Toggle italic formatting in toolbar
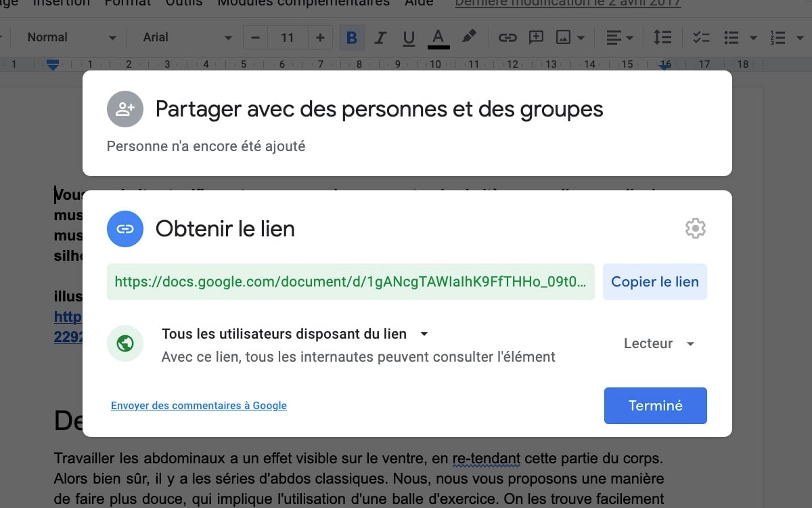This screenshot has height=508, width=812. tap(380, 38)
